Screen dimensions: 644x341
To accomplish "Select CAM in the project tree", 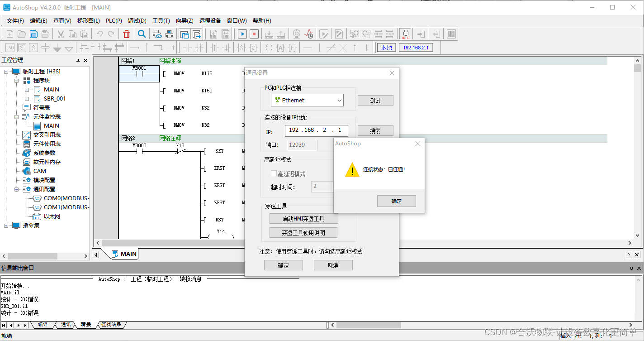I will click(x=40, y=171).
